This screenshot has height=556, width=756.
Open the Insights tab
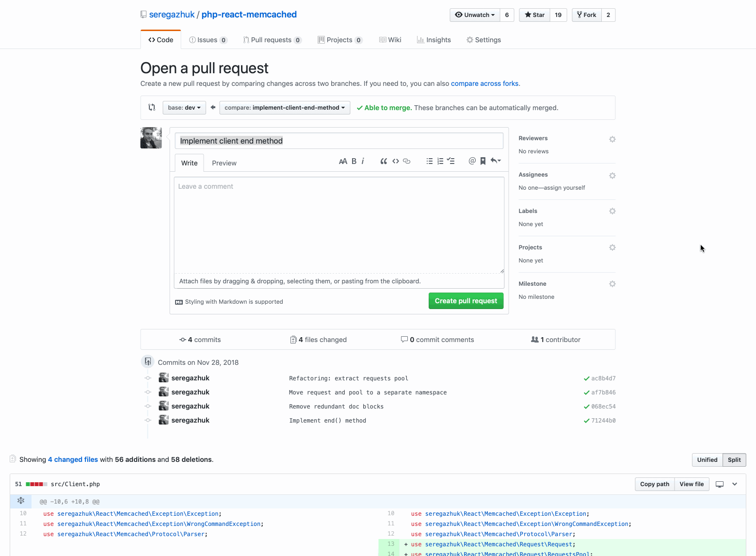point(434,40)
